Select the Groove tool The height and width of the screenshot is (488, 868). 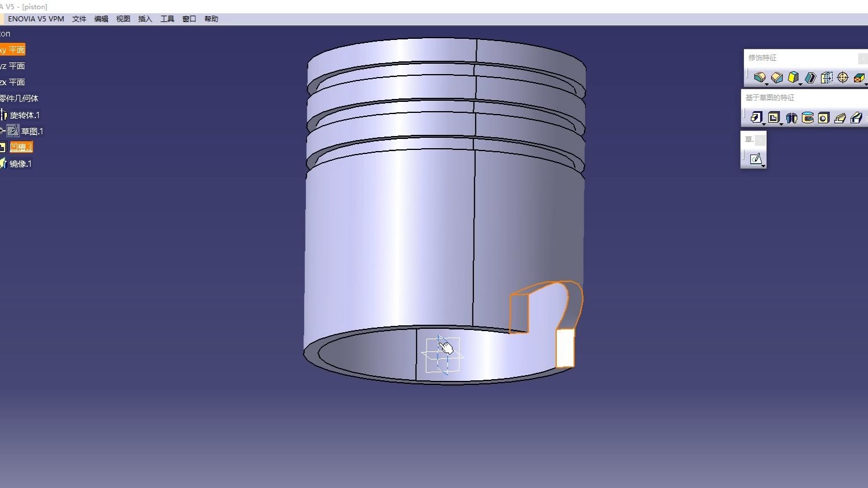[807, 118]
